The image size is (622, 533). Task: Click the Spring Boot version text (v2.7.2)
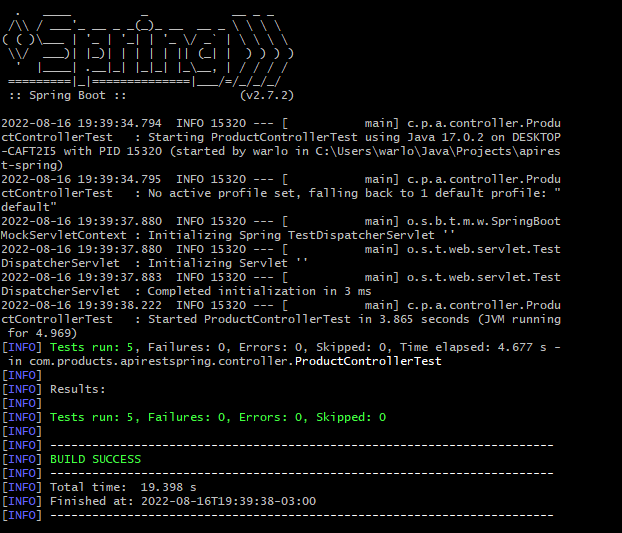point(267,96)
